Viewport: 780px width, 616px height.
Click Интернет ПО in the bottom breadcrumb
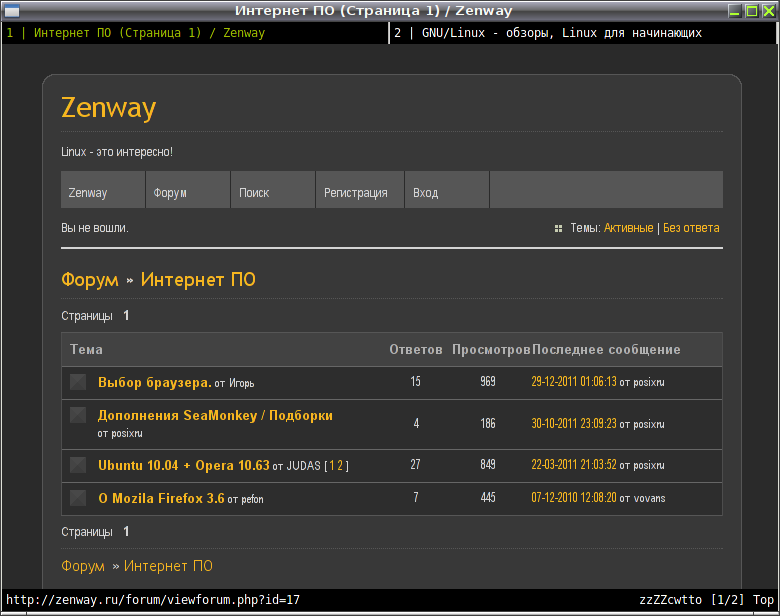point(168,566)
